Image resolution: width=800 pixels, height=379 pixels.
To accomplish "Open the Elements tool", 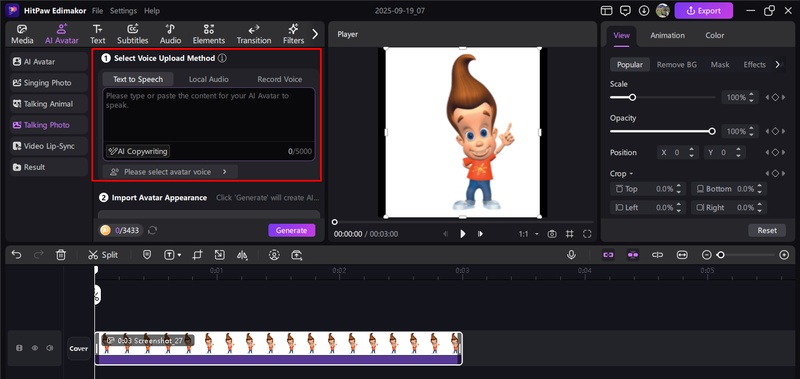I will tap(209, 34).
